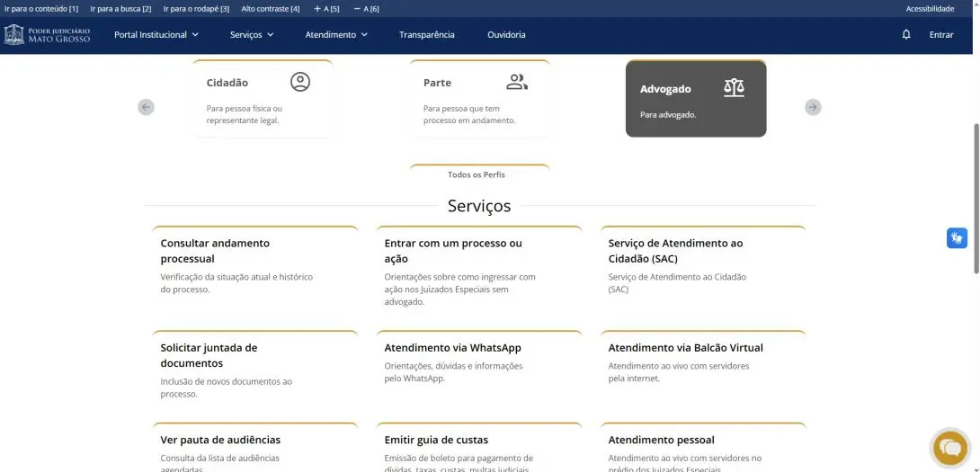Click the notification bell icon
The height and width of the screenshot is (472, 980).
point(906,35)
